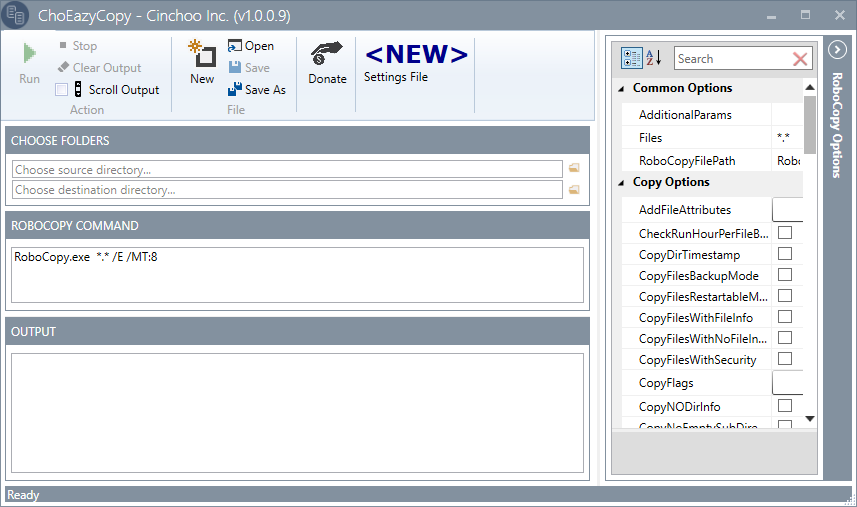Viewport: 857px width, 507px height.
Task: Click the RoboCopy Options vertical tab
Action: point(837,125)
